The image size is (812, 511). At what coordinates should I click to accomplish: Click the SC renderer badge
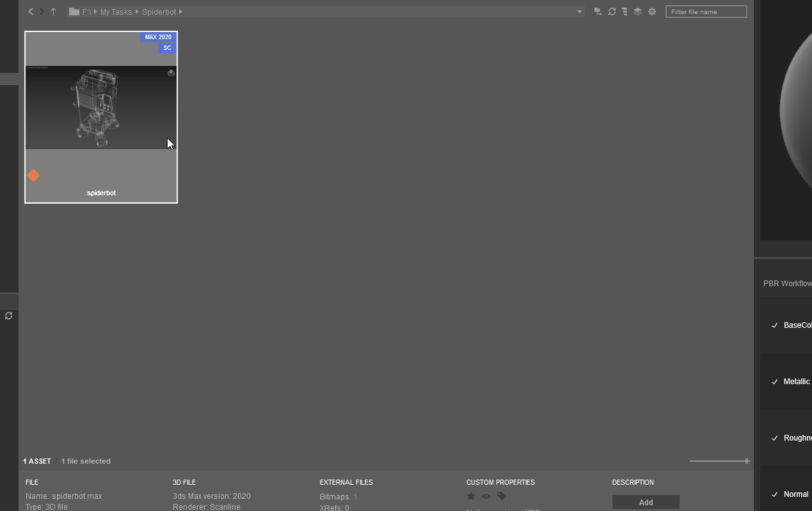tap(167, 48)
